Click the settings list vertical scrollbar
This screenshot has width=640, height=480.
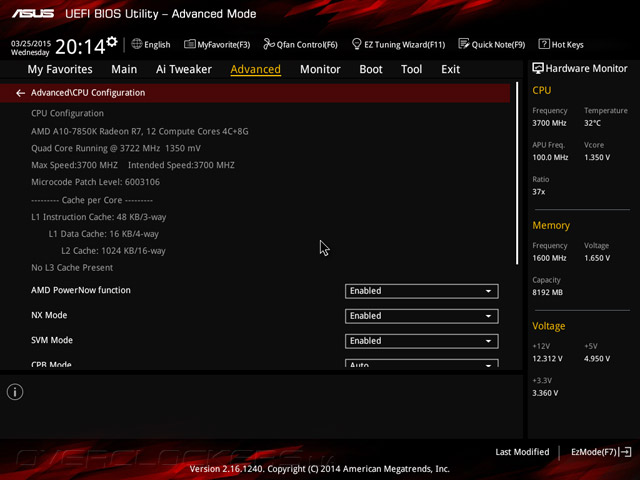[x=517, y=173]
